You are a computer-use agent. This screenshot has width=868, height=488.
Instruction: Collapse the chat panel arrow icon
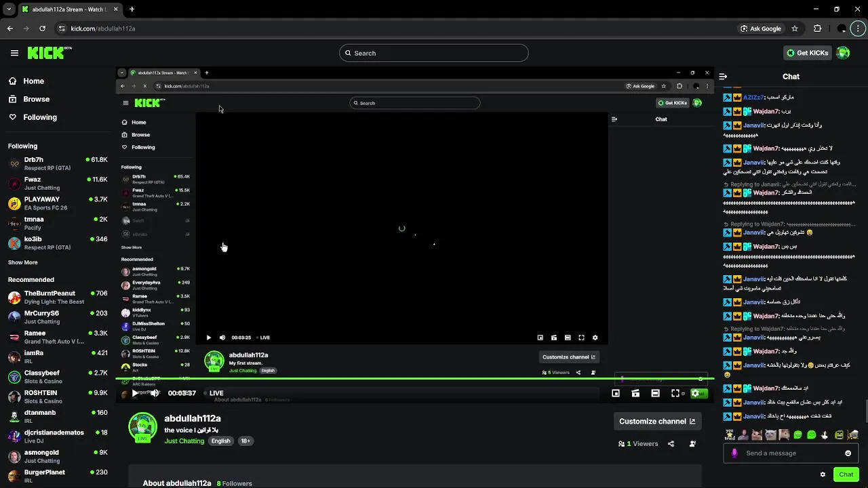point(723,77)
